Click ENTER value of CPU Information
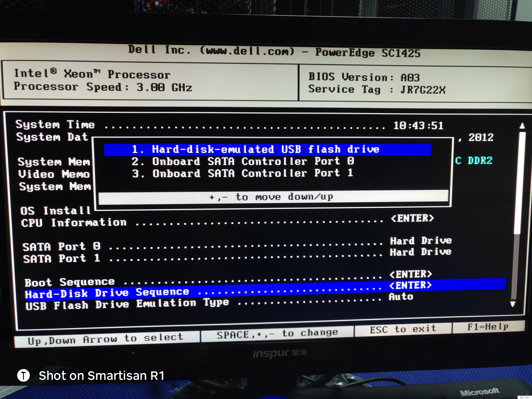The image size is (532, 399). pos(412,218)
